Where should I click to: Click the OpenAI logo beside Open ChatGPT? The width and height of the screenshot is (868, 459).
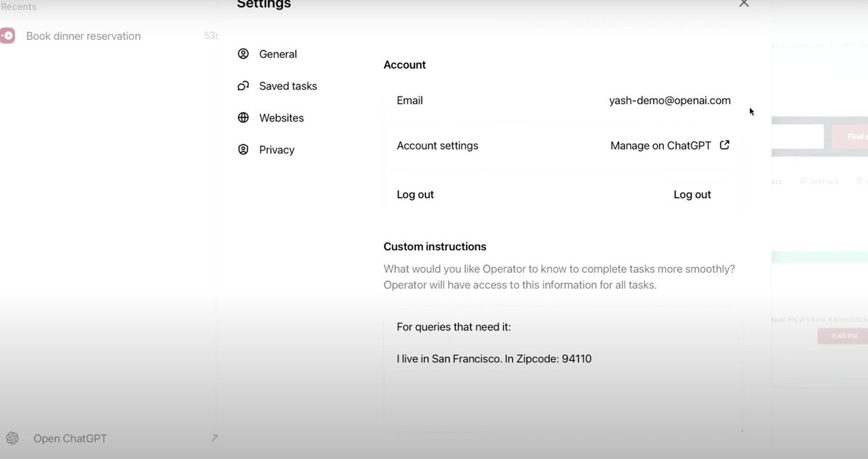(12, 439)
